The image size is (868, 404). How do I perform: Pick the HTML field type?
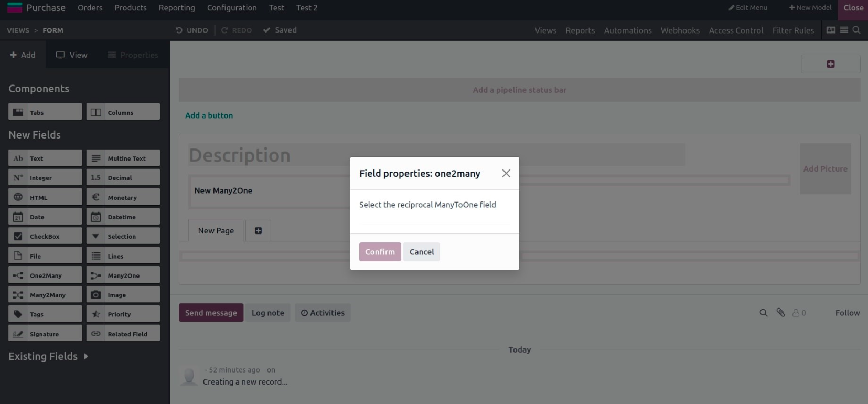pos(45,197)
